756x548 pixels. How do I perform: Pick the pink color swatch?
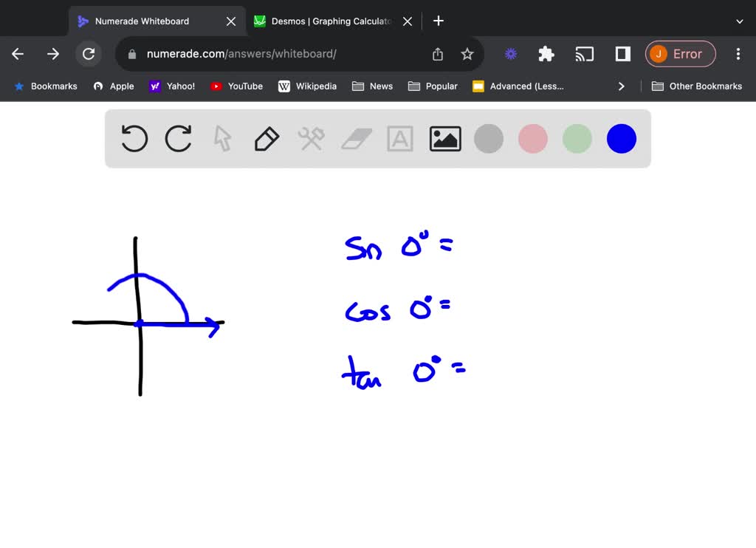(532, 138)
